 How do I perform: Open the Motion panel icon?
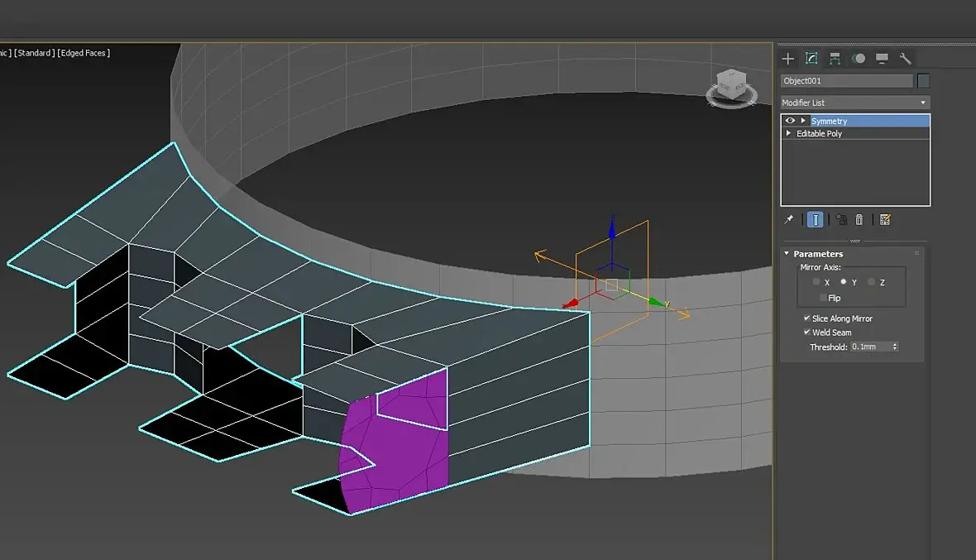point(859,59)
